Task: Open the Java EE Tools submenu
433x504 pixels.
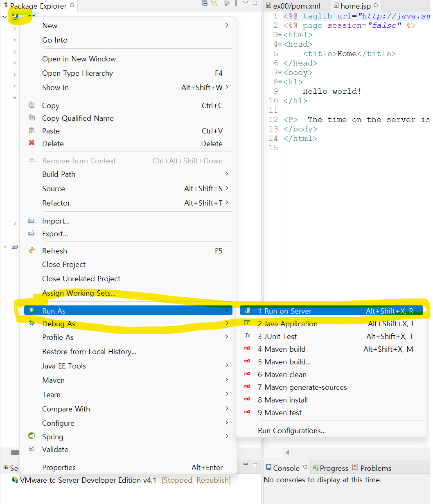Action: [128, 366]
